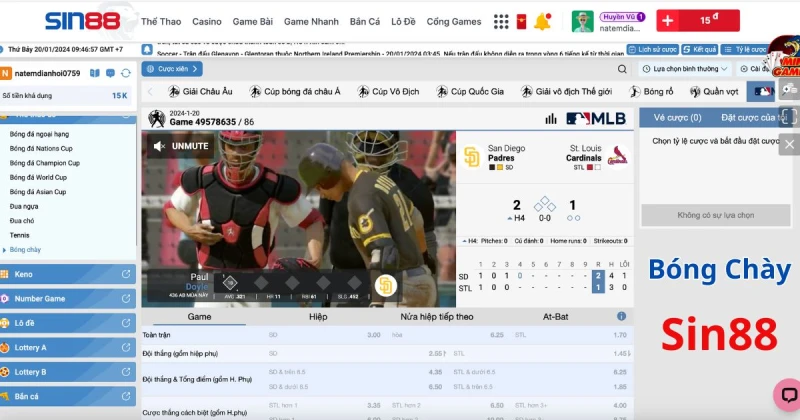Refresh the account balance icon
The image size is (800, 420).
click(126, 73)
